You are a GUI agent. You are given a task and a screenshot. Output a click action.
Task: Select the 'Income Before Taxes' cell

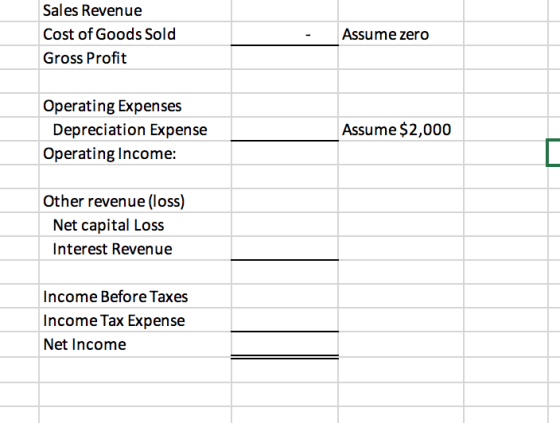point(135,296)
